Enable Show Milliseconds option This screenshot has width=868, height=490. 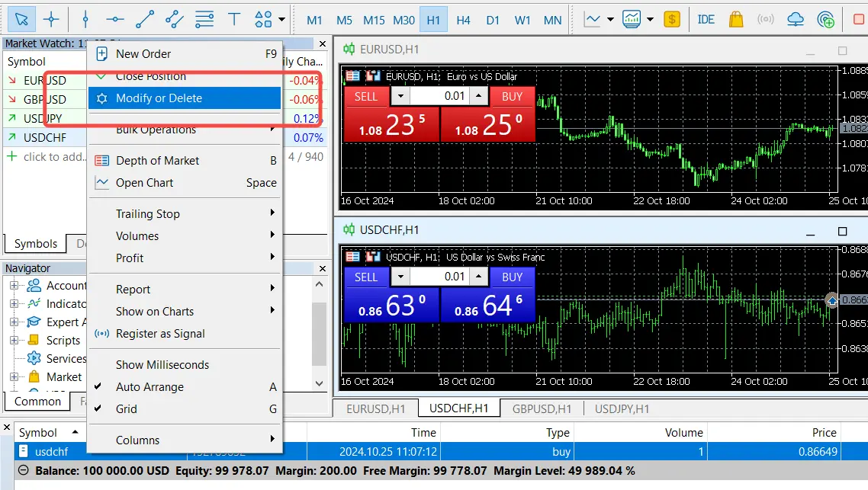[x=162, y=365]
